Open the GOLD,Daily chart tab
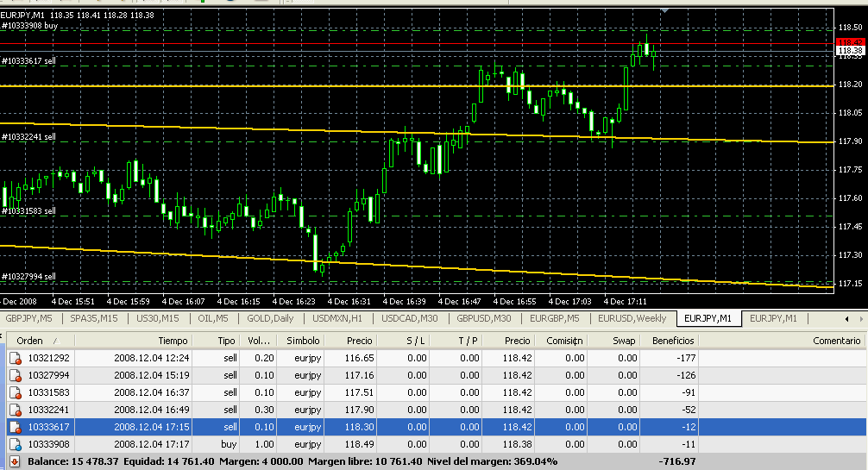Viewport: 868px width, 470px height. (270, 318)
